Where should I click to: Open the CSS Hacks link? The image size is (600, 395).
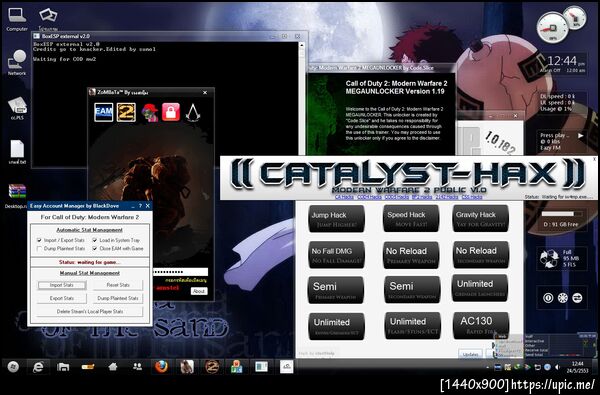coord(472,197)
